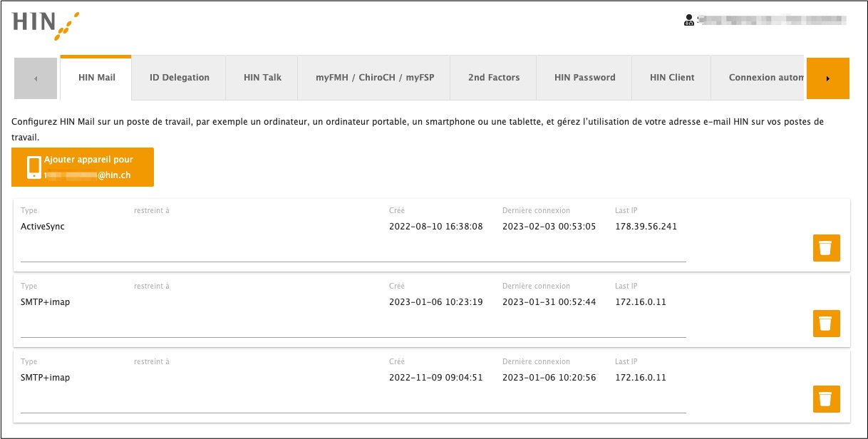Click last connection 2023-02-03 00:53:05
Screen dimensions: 868x439
tap(549, 227)
